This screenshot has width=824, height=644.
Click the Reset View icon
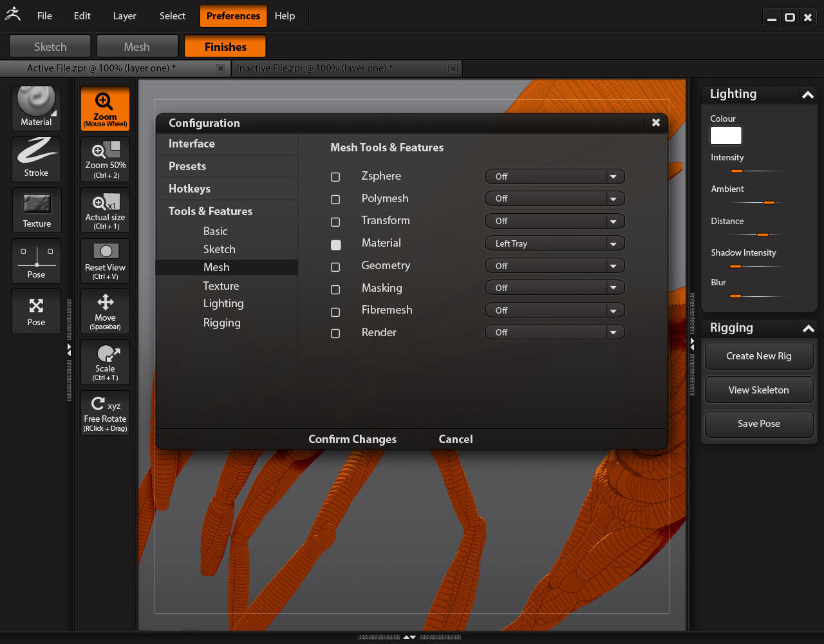click(x=105, y=260)
